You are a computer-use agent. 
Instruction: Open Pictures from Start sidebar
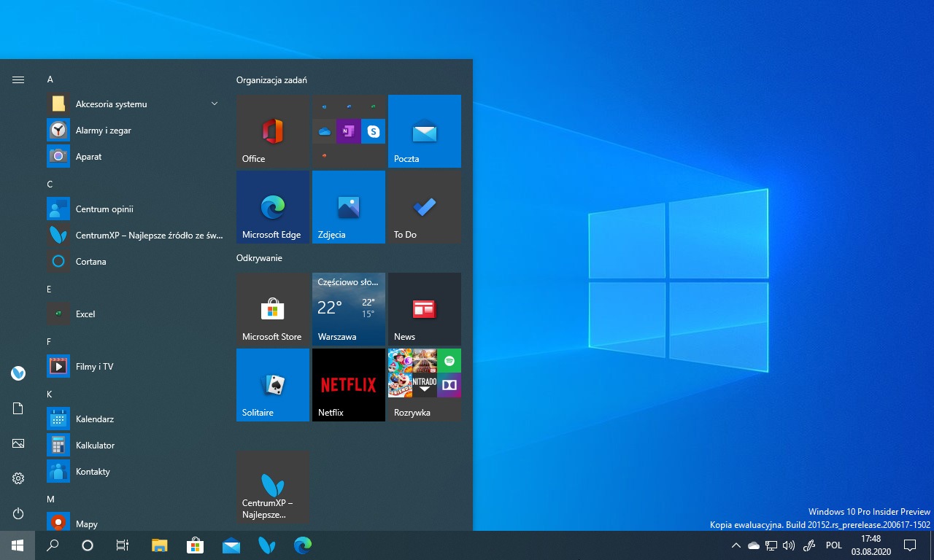click(18, 443)
